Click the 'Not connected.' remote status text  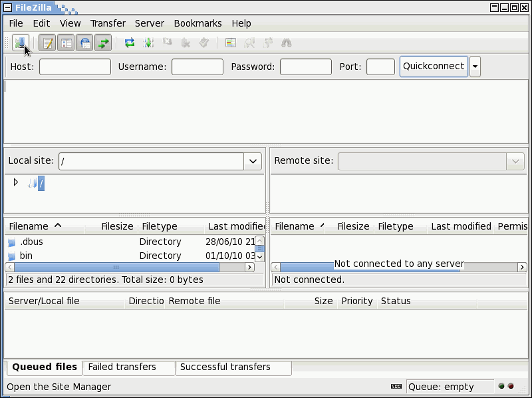point(309,280)
